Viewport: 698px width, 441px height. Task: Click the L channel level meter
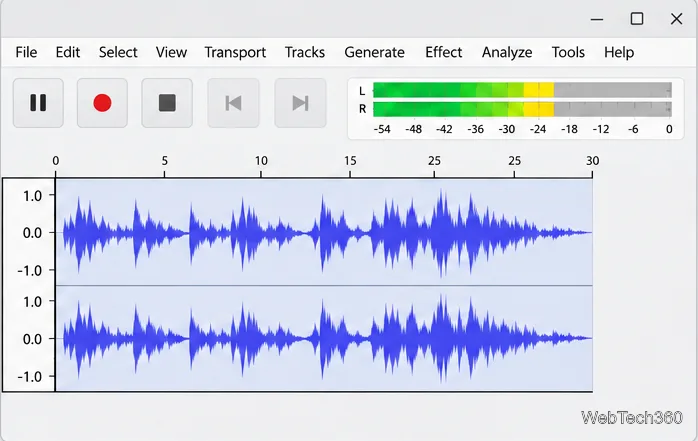click(522, 90)
